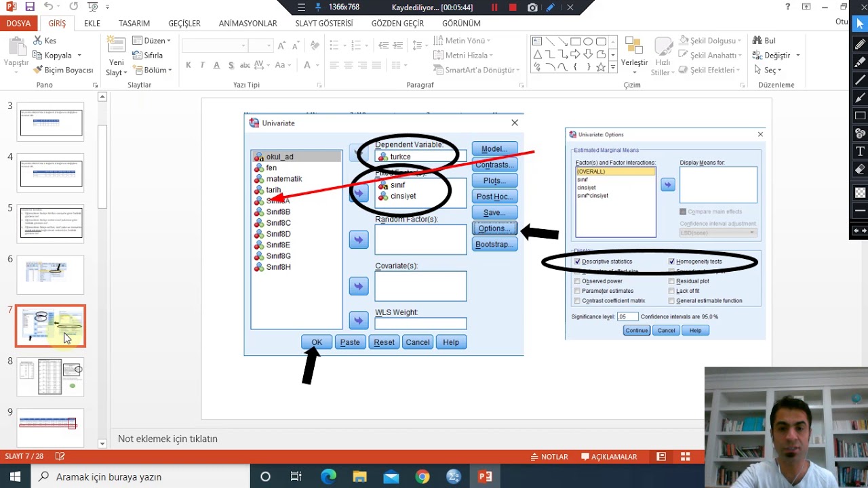Switch to the EKLE insert tab

92,23
